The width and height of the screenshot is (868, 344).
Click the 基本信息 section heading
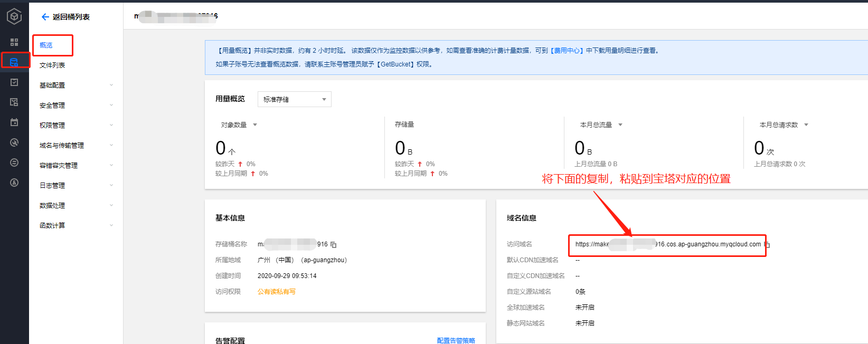[x=230, y=218]
